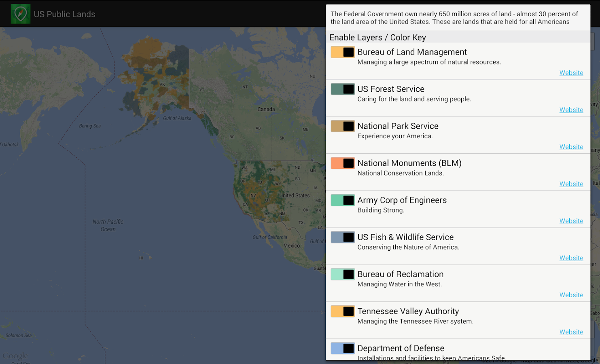Image resolution: width=600 pixels, height=364 pixels.
Task: Click 'Caring for the land and serving people.'
Action: click(414, 99)
